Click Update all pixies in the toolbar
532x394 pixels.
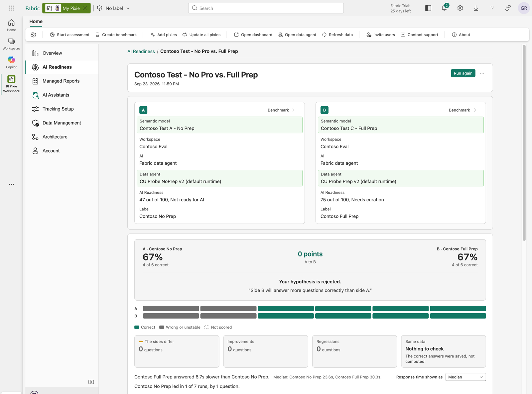[201, 35]
